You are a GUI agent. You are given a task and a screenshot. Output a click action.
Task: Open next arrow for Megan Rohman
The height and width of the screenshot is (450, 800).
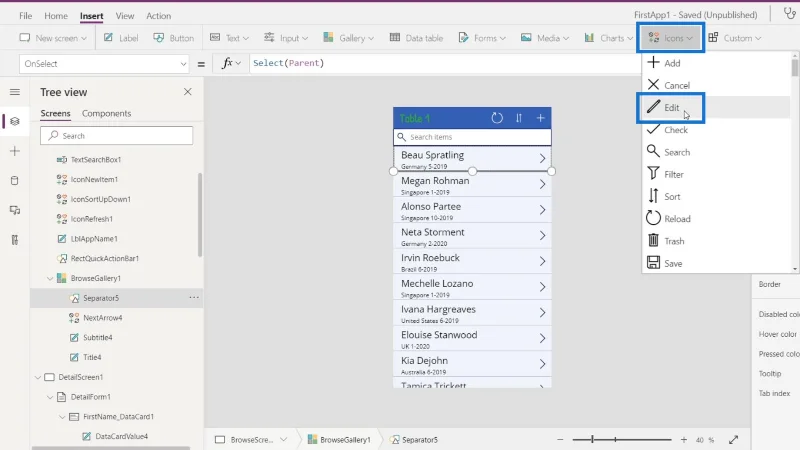click(542, 184)
